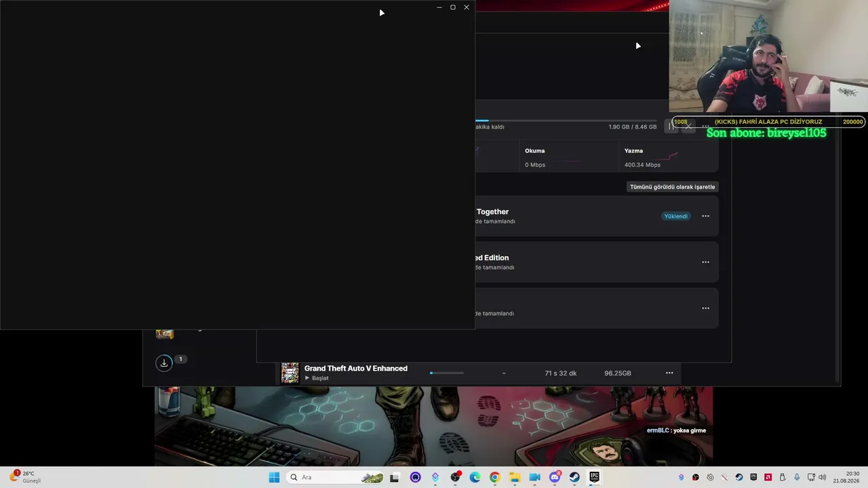
Task: Open Google Chrome from the taskbar
Action: 494,477
